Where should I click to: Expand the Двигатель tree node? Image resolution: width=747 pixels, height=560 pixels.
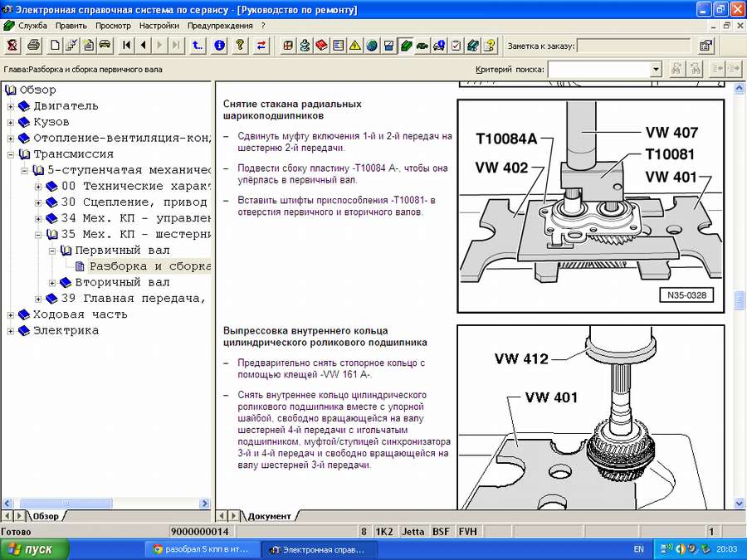(x=11, y=106)
